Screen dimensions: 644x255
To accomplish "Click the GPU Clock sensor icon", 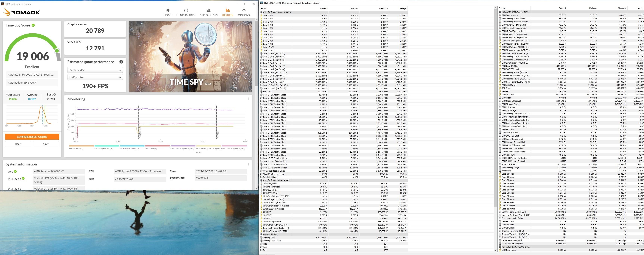I will pos(500,98).
